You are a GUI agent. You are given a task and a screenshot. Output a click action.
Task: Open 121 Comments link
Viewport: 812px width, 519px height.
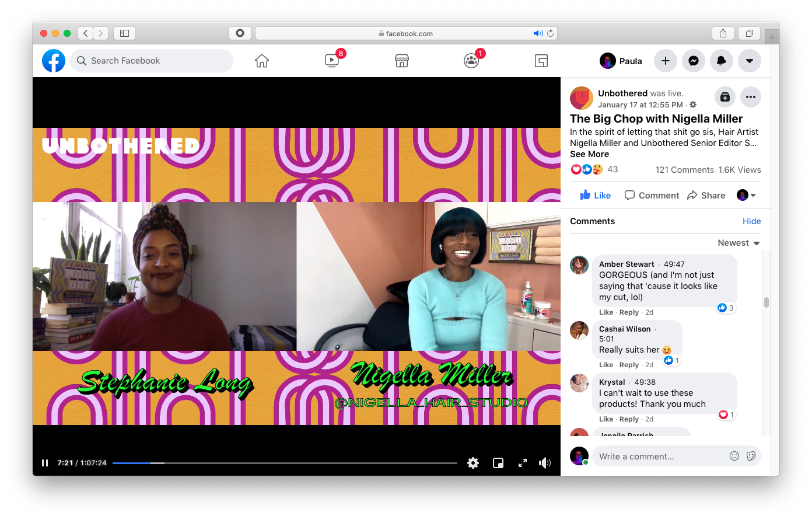(x=684, y=170)
